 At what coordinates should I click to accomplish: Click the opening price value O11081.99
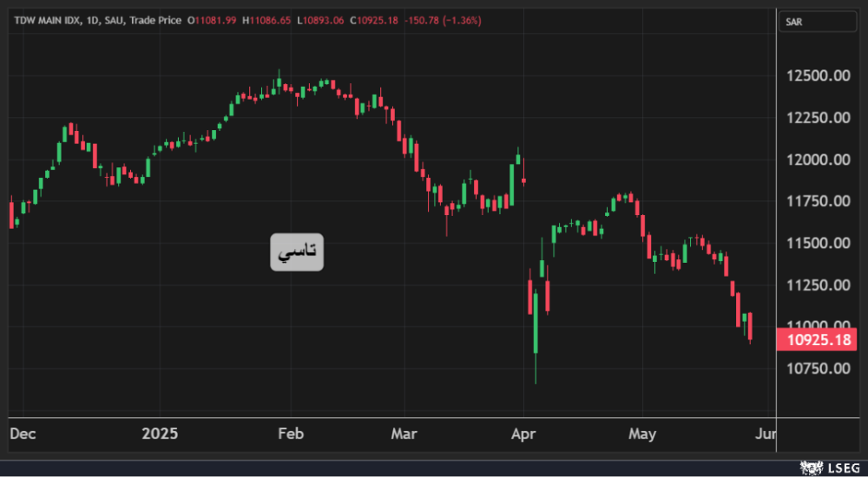(212, 20)
